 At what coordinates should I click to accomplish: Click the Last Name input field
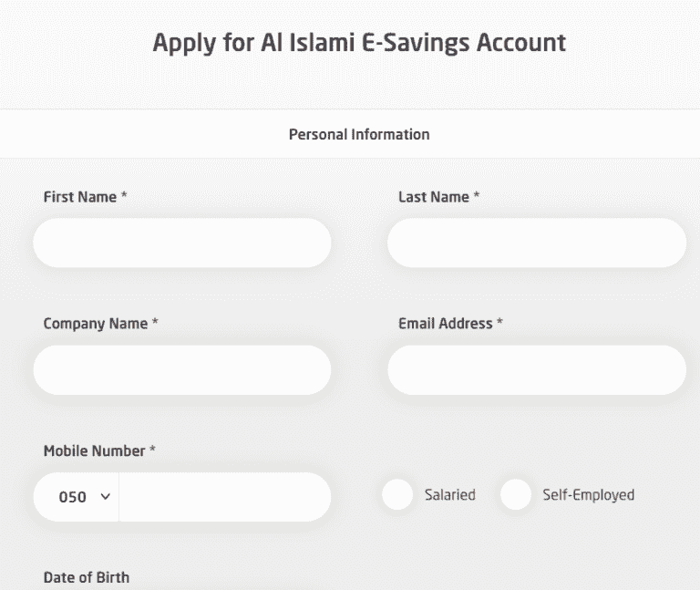pyautogui.click(x=537, y=243)
